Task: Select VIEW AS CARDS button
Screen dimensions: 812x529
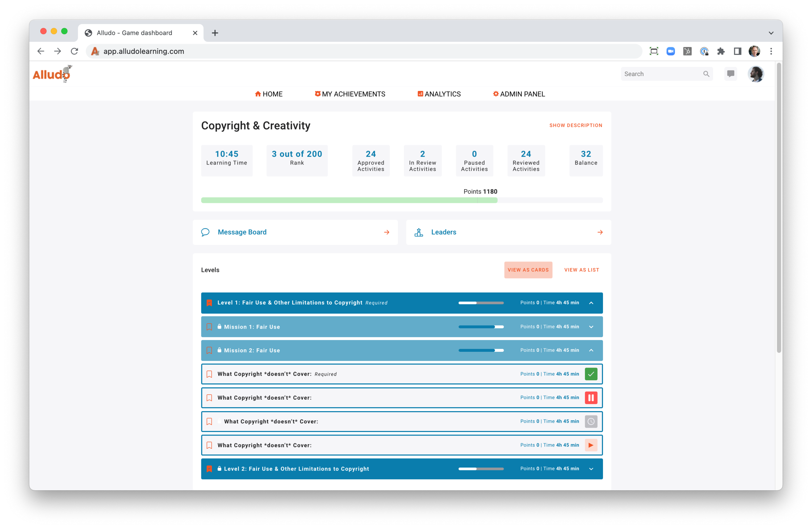Action: pyautogui.click(x=528, y=270)
